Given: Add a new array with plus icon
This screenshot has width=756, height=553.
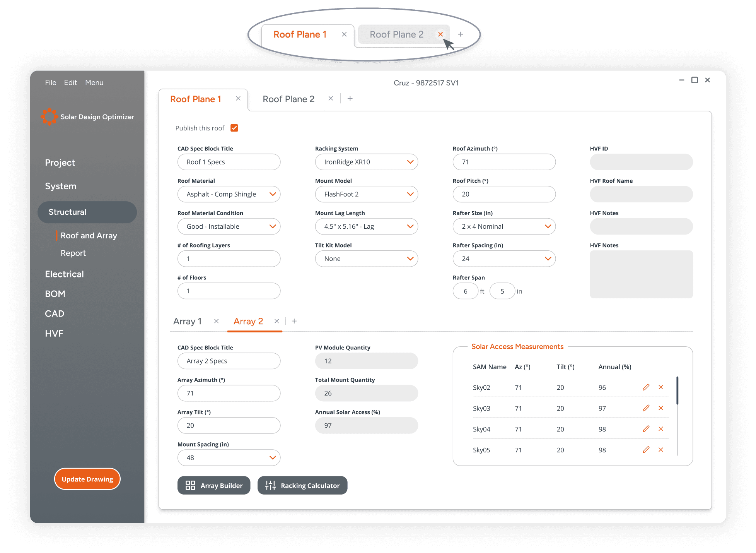Looking at the screenshot, I should 294,321.
